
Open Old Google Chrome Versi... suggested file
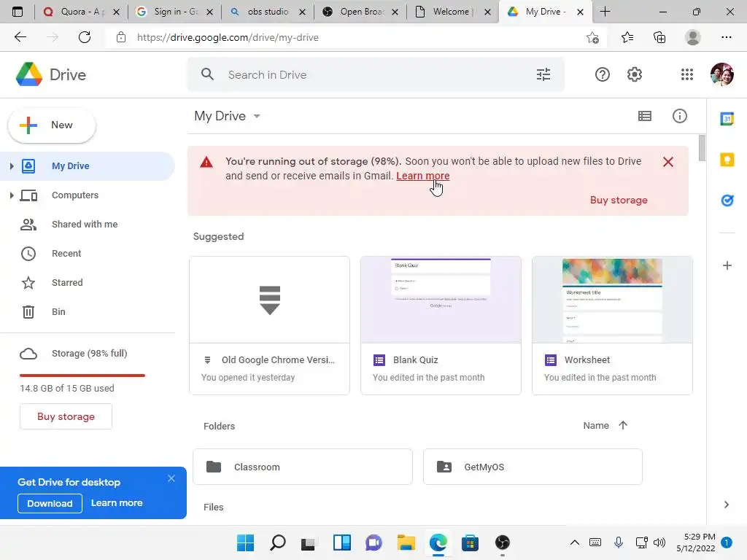point(270,325)
